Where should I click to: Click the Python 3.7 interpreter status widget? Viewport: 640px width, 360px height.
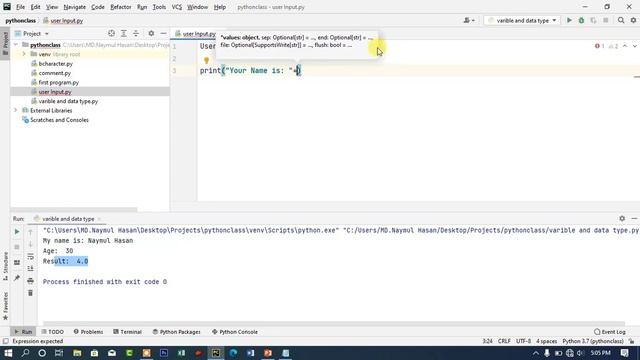pyautogui.click(x=593, y=341)
